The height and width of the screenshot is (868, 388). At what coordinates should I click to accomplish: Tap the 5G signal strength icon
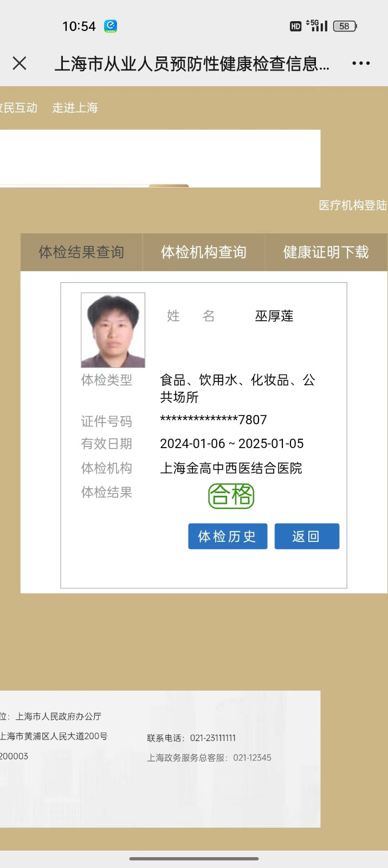coord(317,25)
